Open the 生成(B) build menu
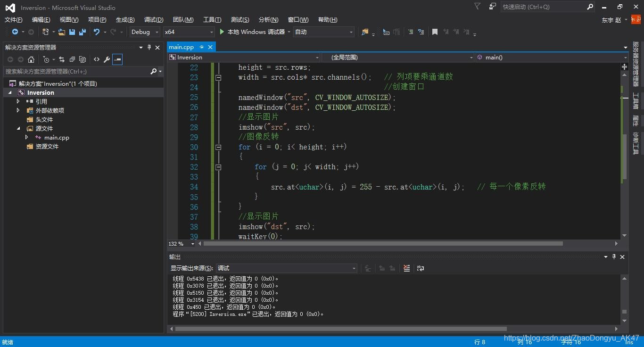The height and width of the screenshot is (347, 644). click(125, 19)
